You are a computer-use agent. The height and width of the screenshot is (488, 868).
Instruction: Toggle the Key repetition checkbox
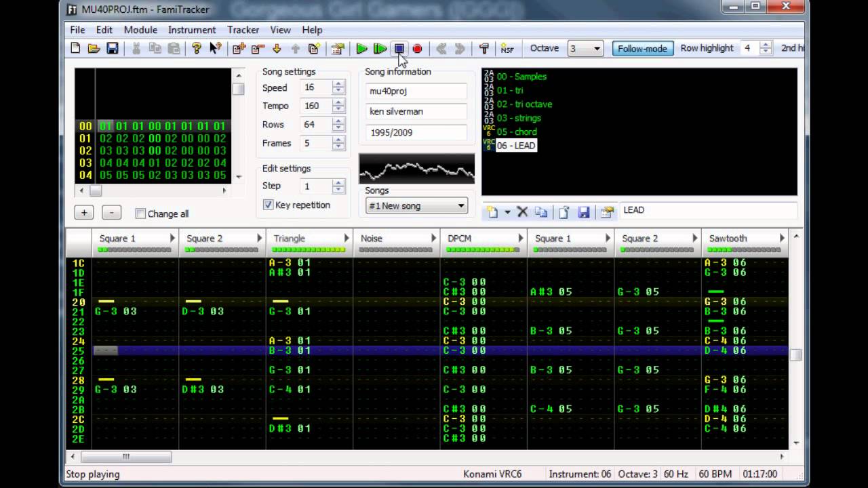[269, 205]
